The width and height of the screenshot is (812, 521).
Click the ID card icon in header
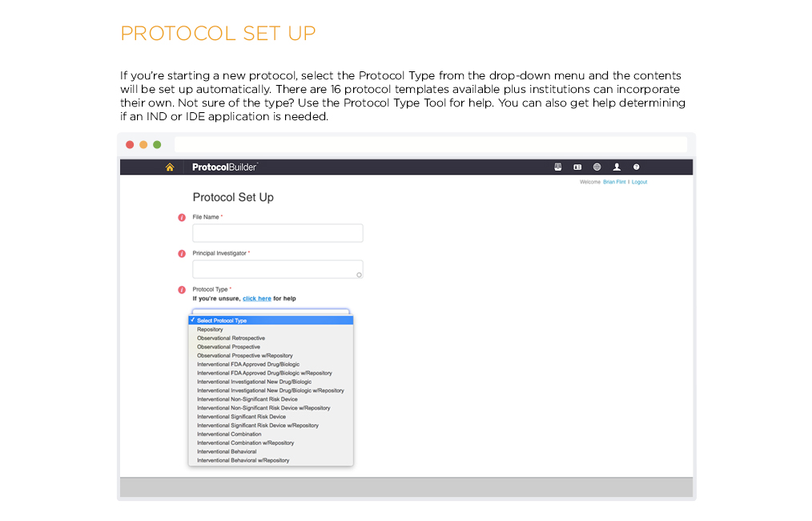[577, 168]
